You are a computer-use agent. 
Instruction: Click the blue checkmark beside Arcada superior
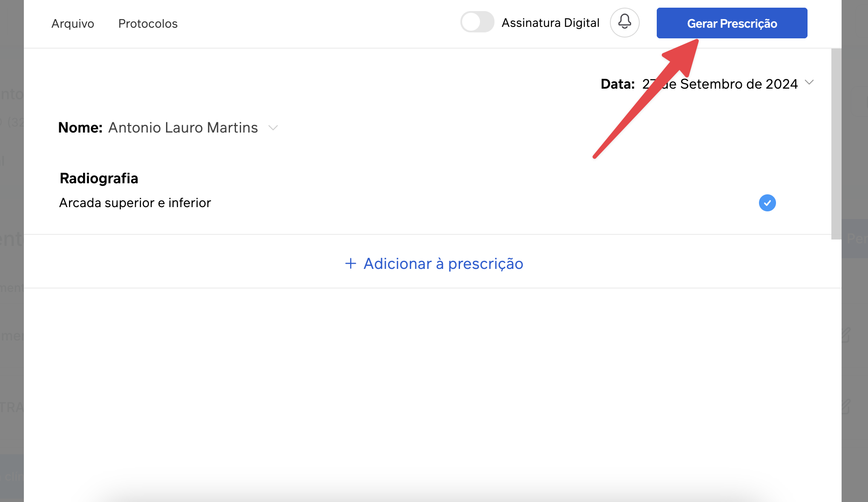click(767, 203)
